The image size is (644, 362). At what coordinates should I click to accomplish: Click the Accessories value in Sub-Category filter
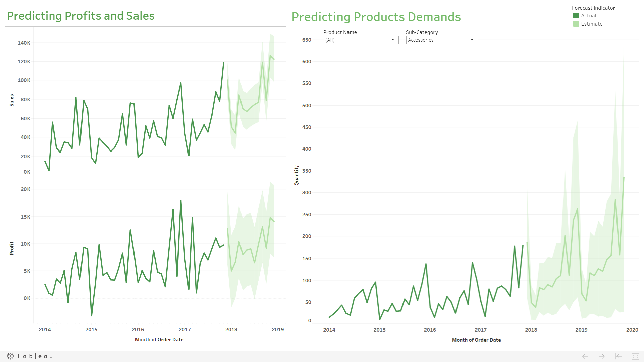click(421, 40)
